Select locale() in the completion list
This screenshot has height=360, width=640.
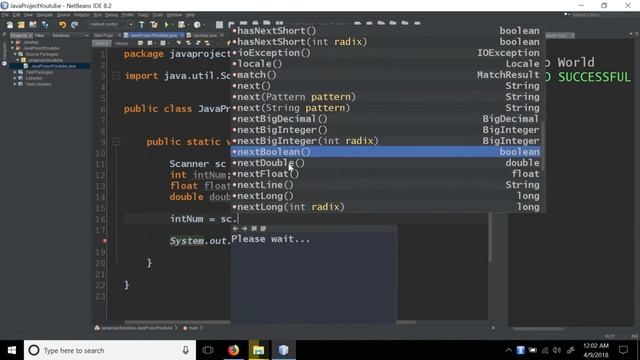click(386, 64)
